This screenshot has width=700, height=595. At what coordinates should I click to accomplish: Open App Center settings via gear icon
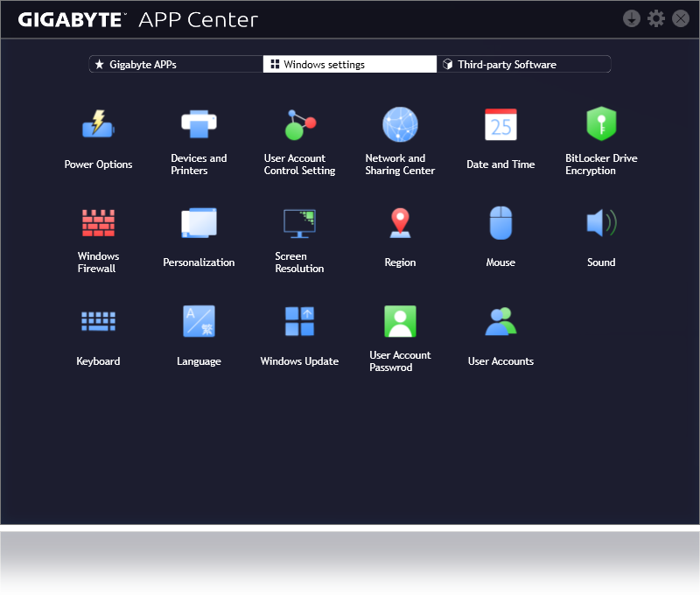pyautogui.click(x=656, y=17)
